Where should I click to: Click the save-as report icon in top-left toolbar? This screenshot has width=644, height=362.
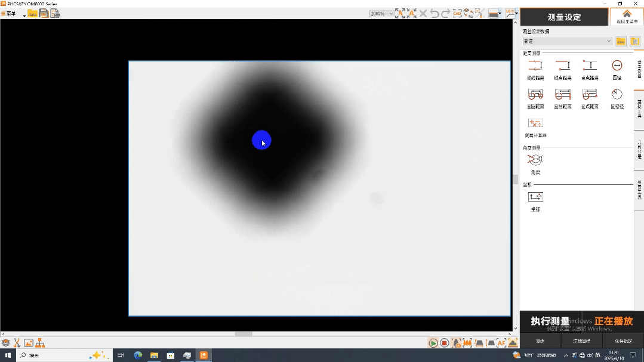tap(55, 14)
